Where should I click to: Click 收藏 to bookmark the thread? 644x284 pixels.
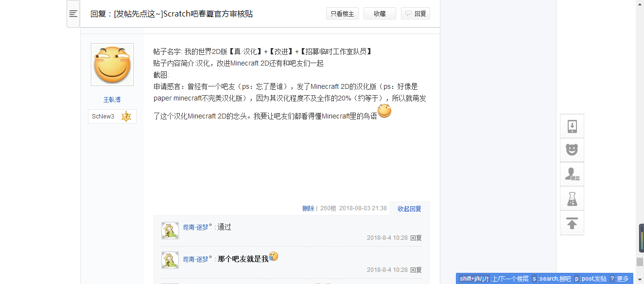click(x=380, y=14)
